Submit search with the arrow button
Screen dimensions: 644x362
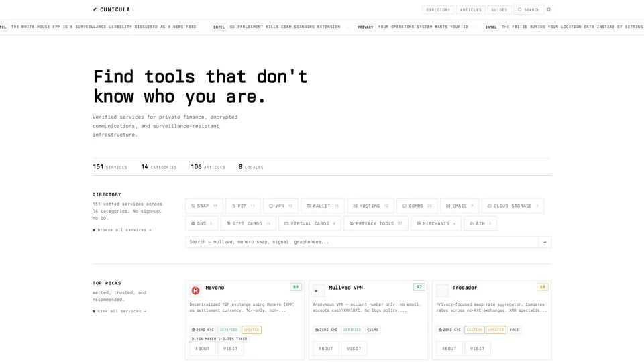pos(545,242)
